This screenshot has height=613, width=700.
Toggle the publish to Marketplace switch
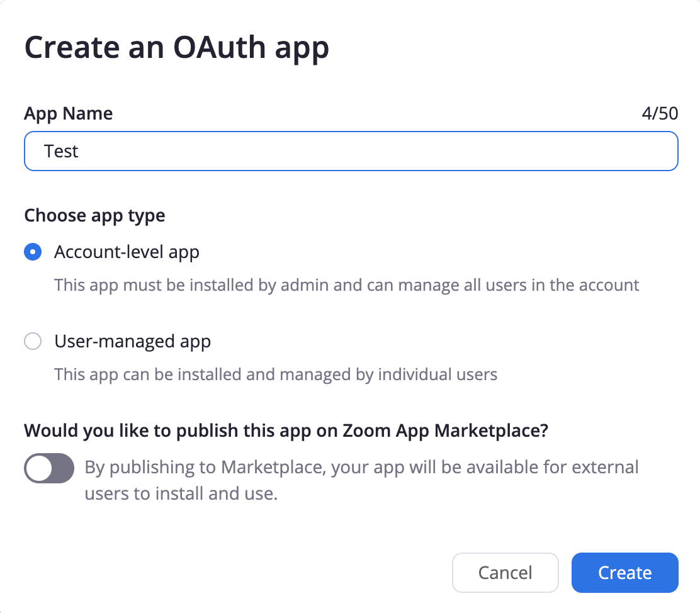tap(49, 469)
